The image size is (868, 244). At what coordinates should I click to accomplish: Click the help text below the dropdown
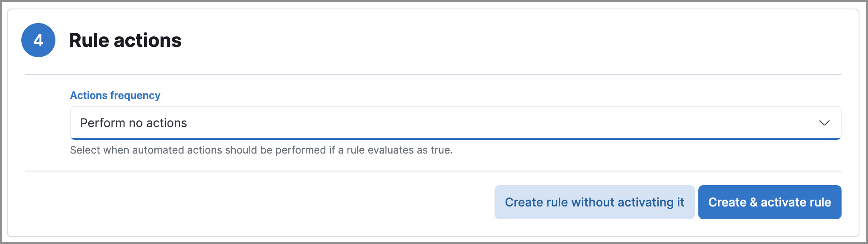[261, 150]
